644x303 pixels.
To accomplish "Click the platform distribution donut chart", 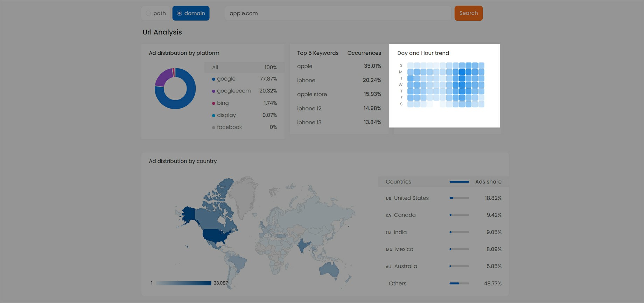I will (175, 88).
